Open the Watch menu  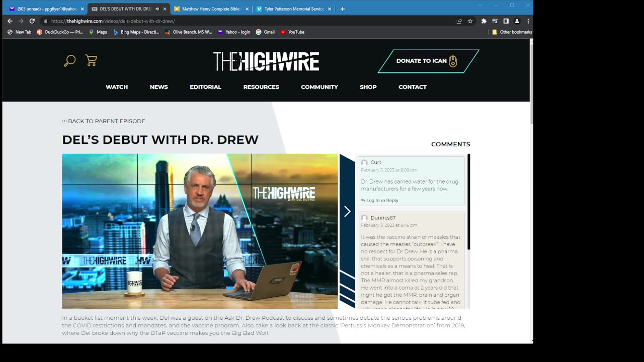[117, 87]
